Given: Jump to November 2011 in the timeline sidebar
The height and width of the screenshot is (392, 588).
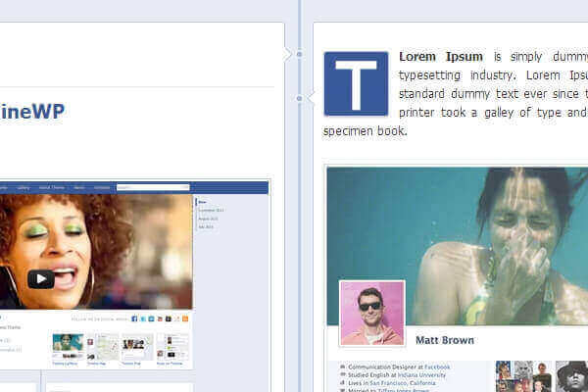Looking at the screenshot, I should tap(213, 210).
